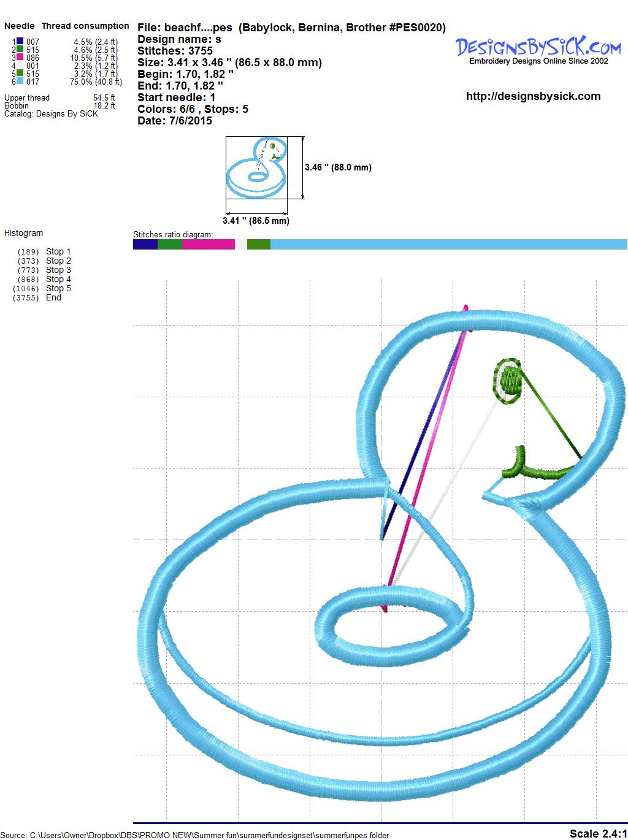Select needle 6 light blue 017 swatch
Viewport: 628px width, 840px height.
[20, 82]
